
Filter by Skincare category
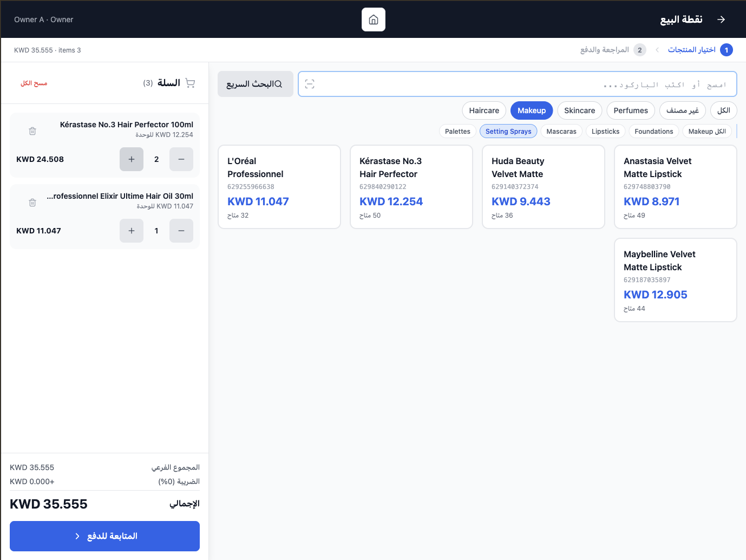[579, 110]
